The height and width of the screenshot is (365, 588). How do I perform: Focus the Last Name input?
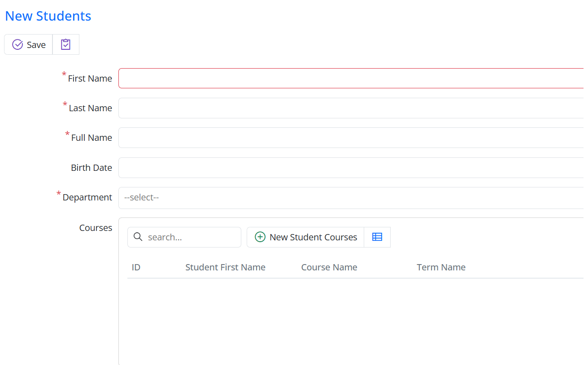[269, 108]
